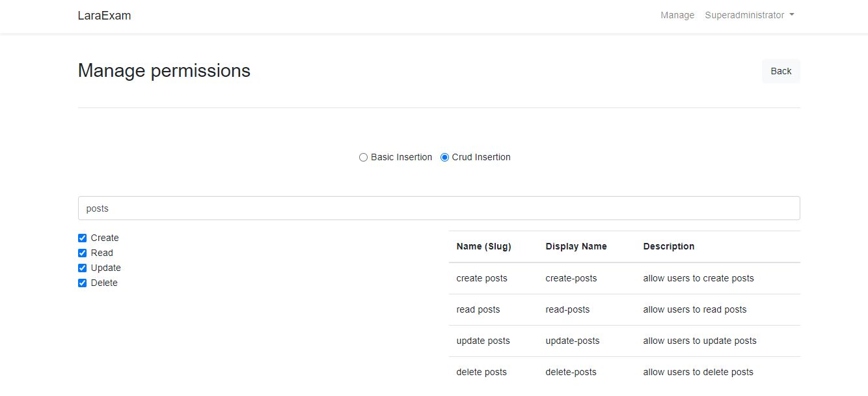Toggle the Update permission checkbox
The image size is (868, 396).
pos(83,268)
